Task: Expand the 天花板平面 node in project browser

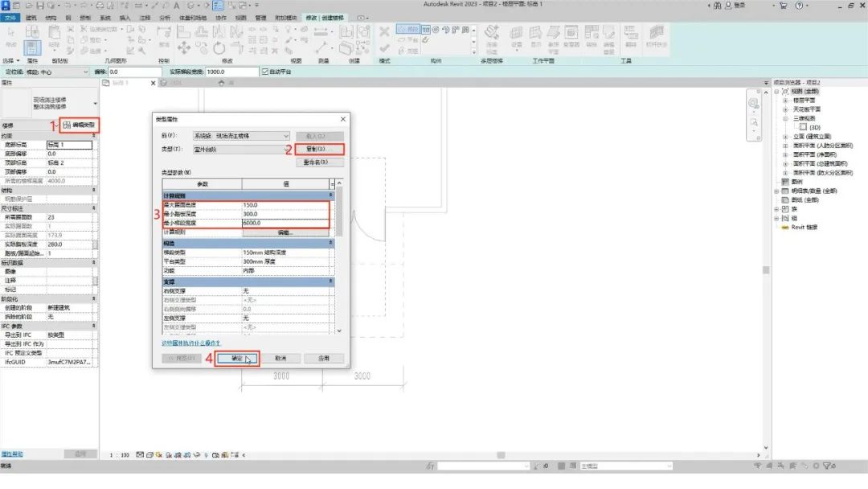Action: click(x=785, y=109)
